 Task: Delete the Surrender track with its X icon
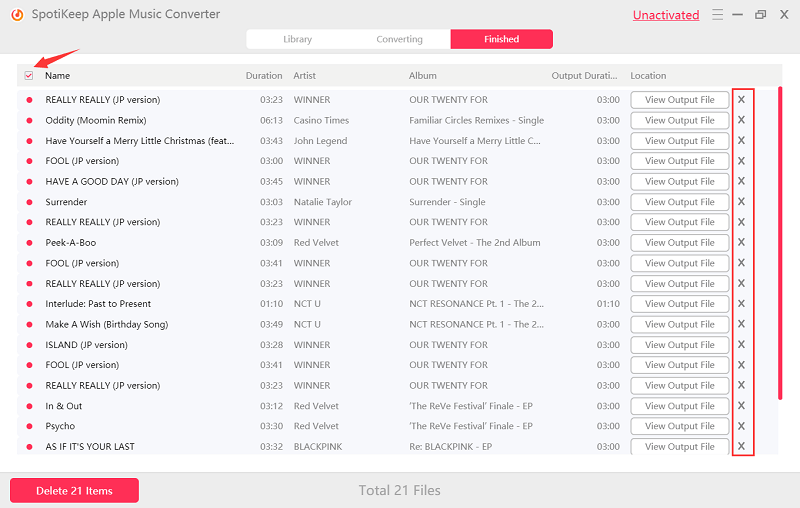click(741, 201)
